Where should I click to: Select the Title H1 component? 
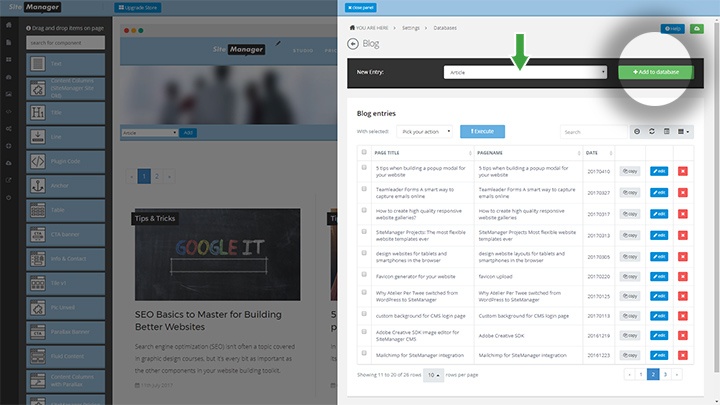[x=65, y=112]
